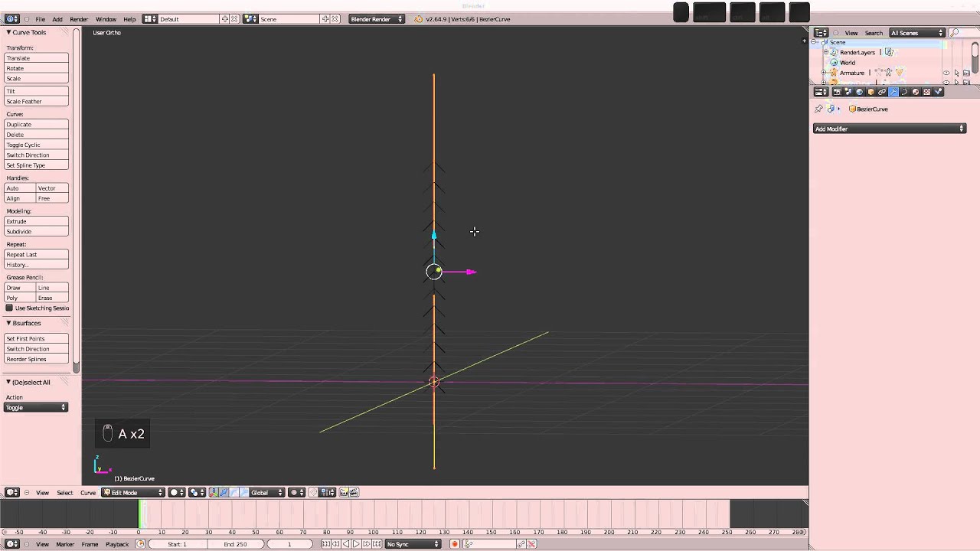Toggle proportional editing mode
Image resolution: width=980 pixels, height=551 pixels.
[297, 492]
